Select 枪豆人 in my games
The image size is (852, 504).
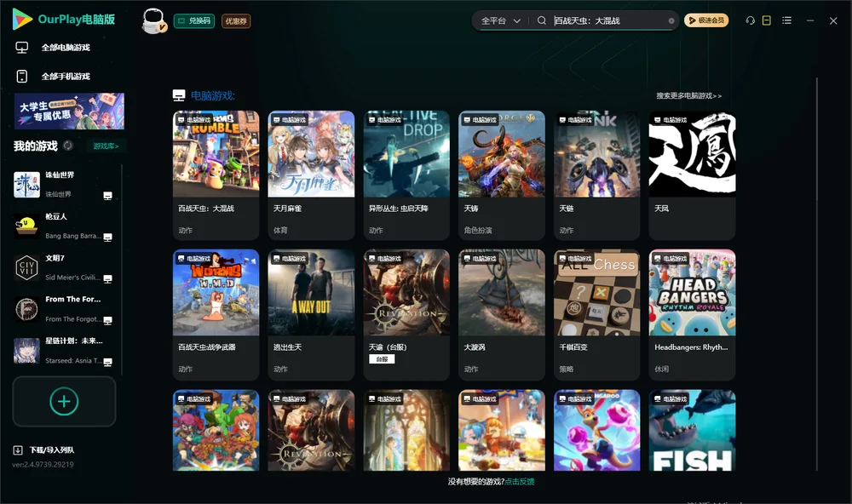coord(64,226)
